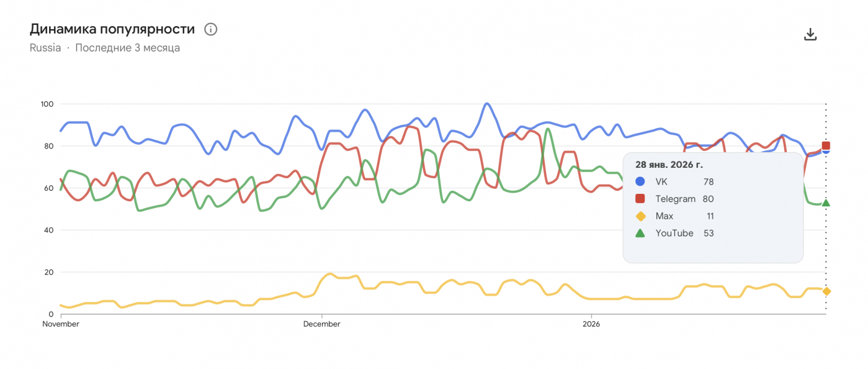Select yellow diamond marker at Max line end
The width and height of the screenshot is (868, 369).
tap(826, 291)
